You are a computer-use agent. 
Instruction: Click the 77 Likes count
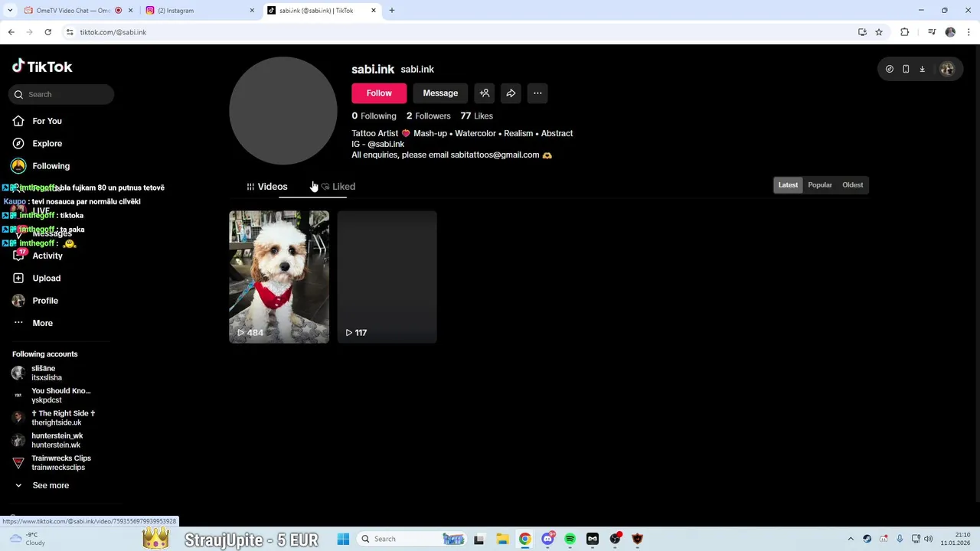(476, 116)
